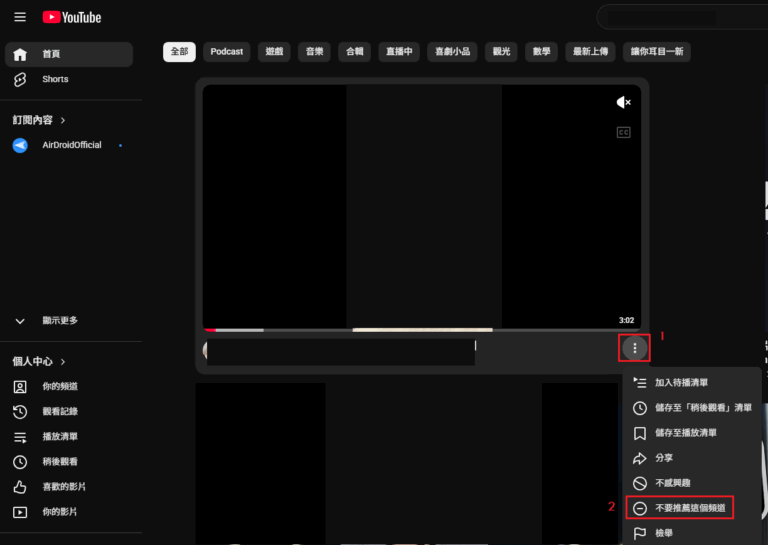This screenshot has height=545, width=768.
Task: Select the 遊戲 filter chip
Action: (x=274, y=51)
